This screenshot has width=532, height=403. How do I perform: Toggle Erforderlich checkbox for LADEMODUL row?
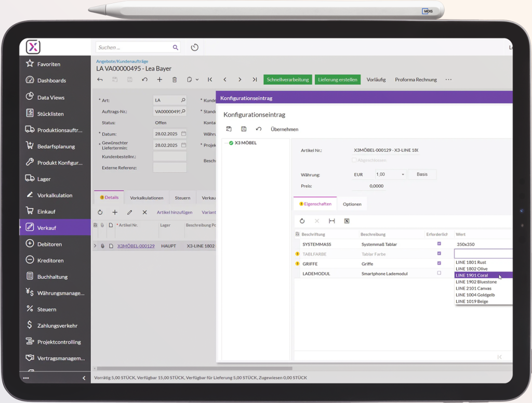point(439,273)
